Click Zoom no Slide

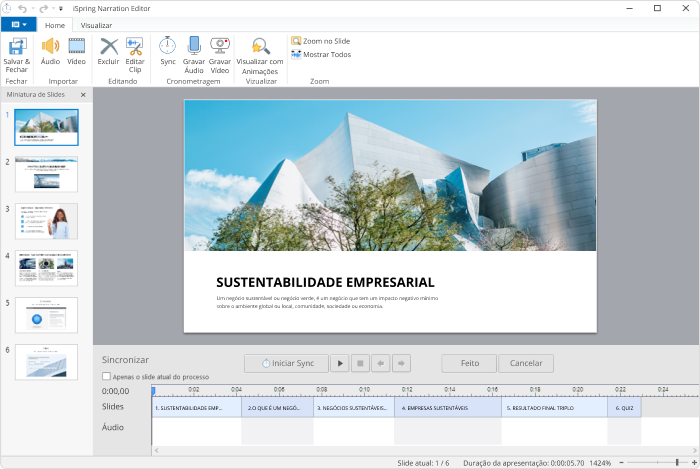(x=321, y=41)
